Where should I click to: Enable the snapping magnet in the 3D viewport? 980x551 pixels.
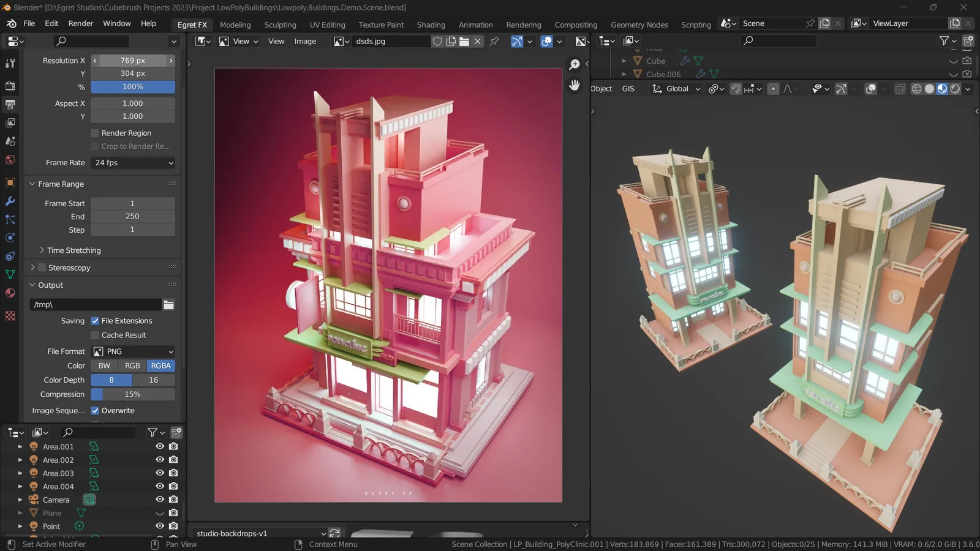pos(735,89)
